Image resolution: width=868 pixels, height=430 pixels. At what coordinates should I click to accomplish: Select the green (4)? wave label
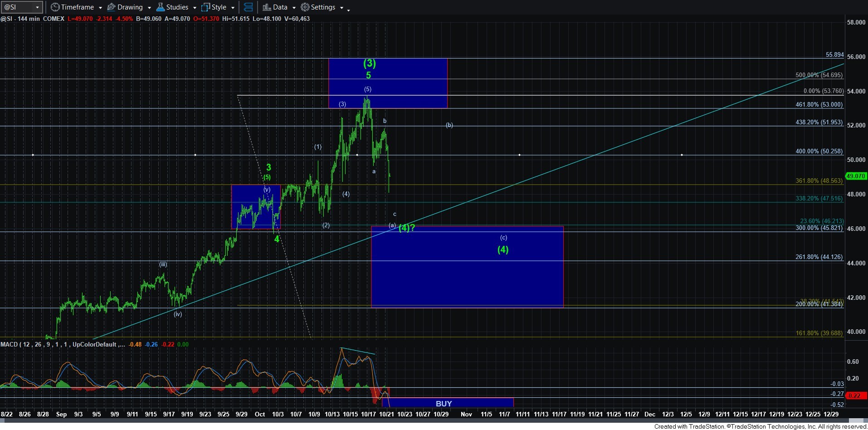tap(406, 228)
